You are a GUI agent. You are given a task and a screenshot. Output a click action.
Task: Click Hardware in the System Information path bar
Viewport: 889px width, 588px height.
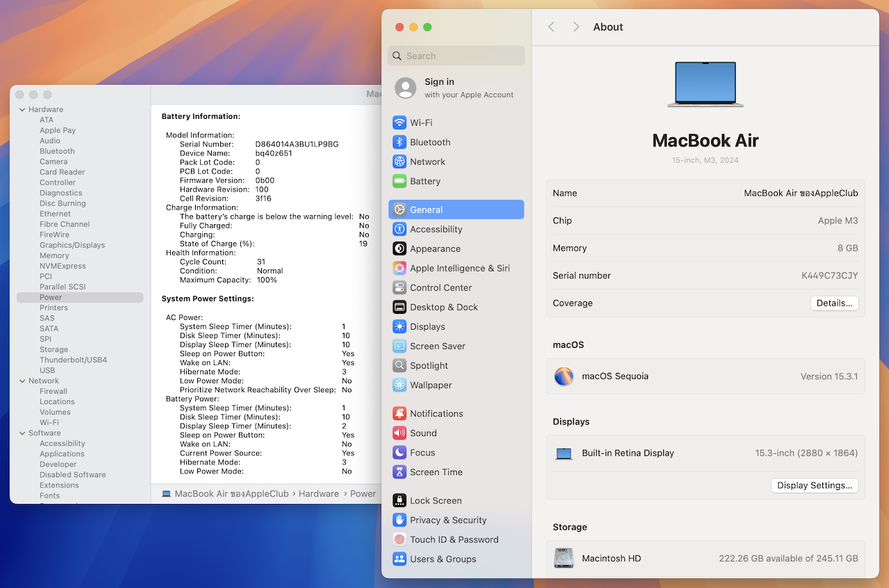pos(319,494)
